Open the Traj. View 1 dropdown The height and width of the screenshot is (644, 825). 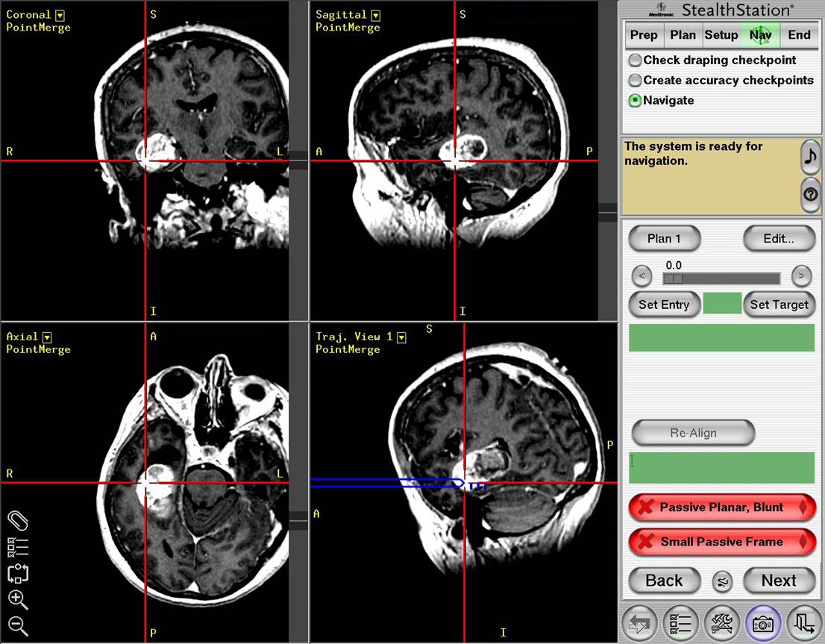pyautogui.click(x=402, y=337)
